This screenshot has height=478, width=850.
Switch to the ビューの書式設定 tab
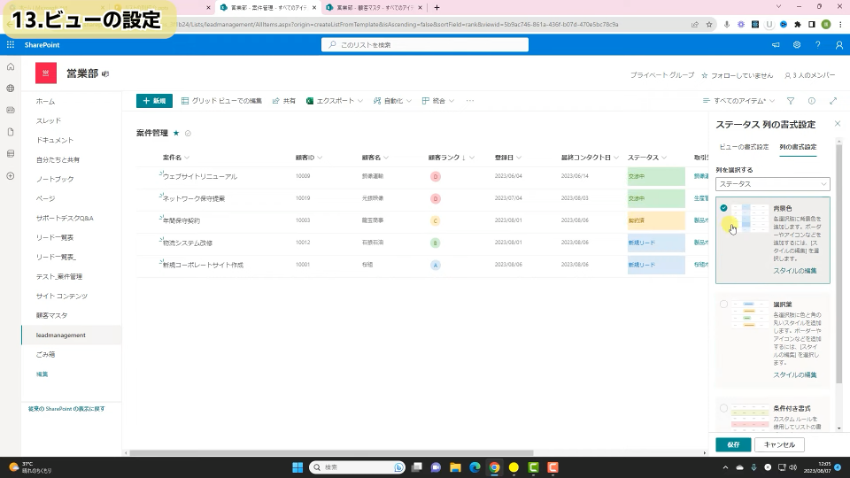pyautogui.click(x=744, y=147)
